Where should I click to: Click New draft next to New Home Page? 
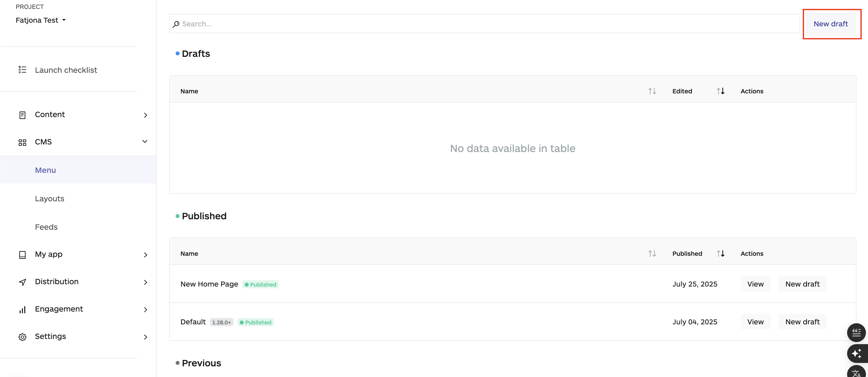pos(802,284)
